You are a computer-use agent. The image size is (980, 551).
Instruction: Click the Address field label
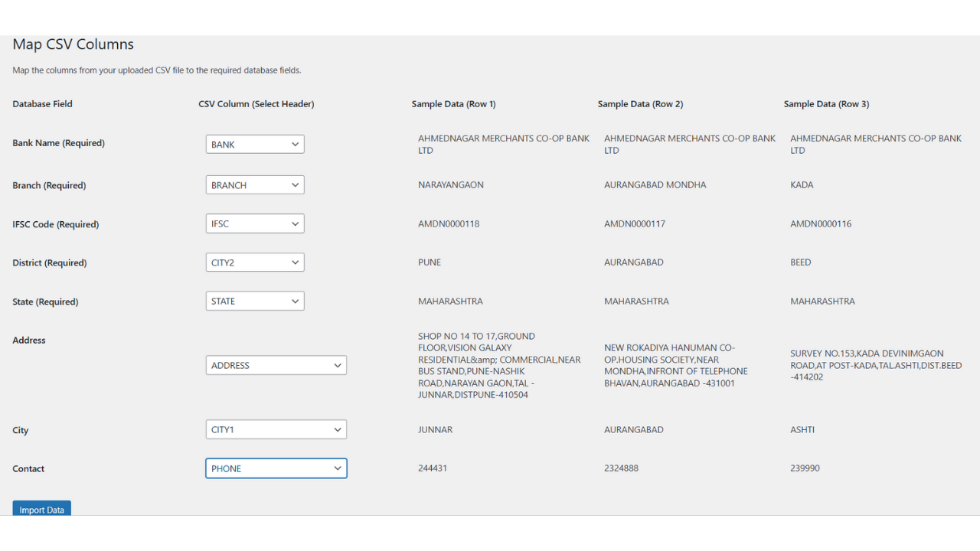(29, 340)
